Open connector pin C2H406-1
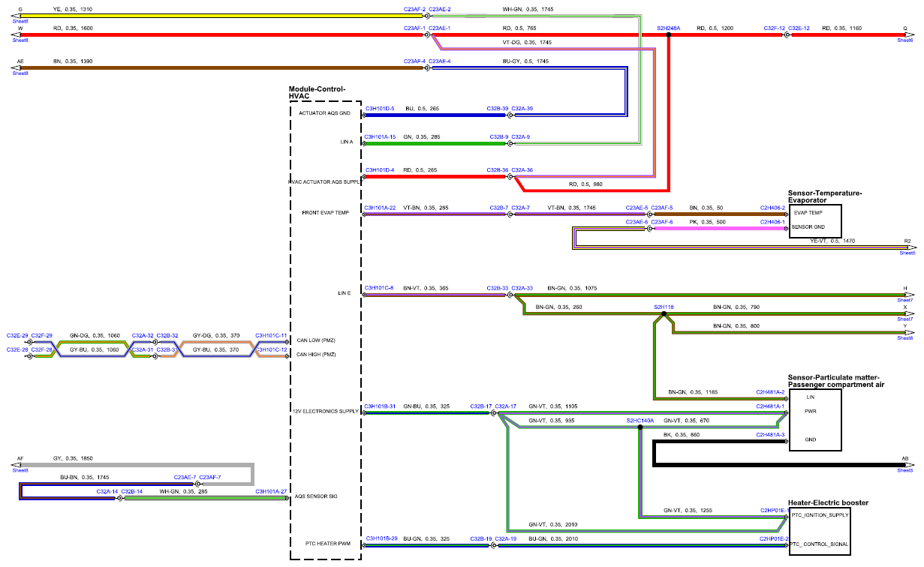Viewport: 924px width, 567px height. point(772,221)
